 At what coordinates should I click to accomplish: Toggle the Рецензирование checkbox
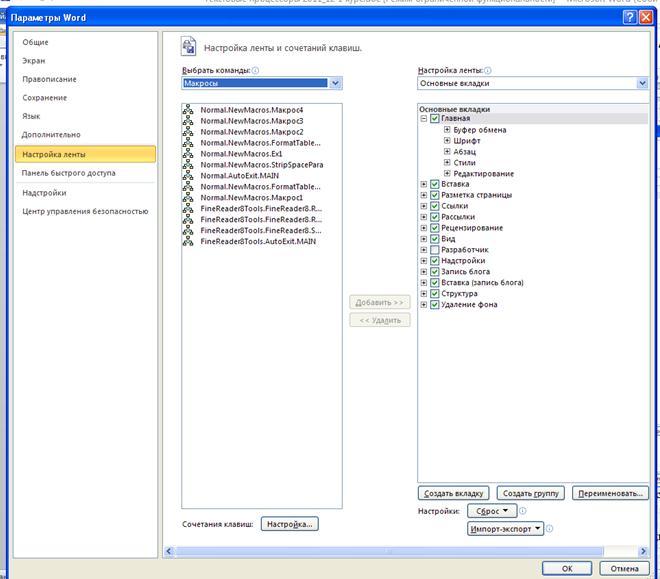[435, 228]
